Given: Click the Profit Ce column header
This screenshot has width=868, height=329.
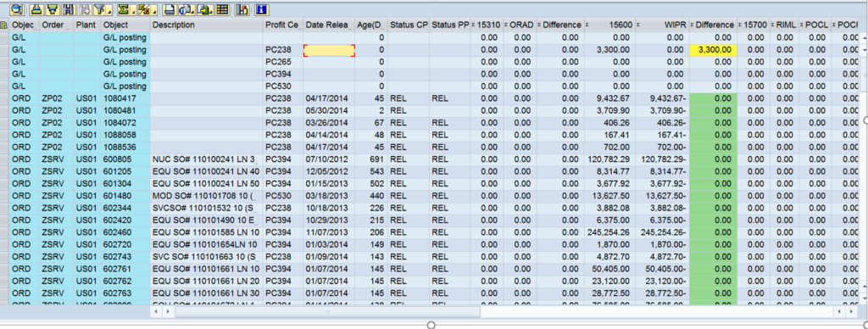Looking at the screenshot, I should pyautogui.click(x=283, y=25).
